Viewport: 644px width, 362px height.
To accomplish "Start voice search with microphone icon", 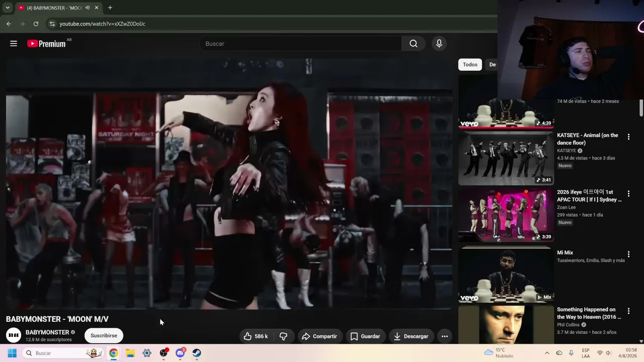I will (439, 44).
